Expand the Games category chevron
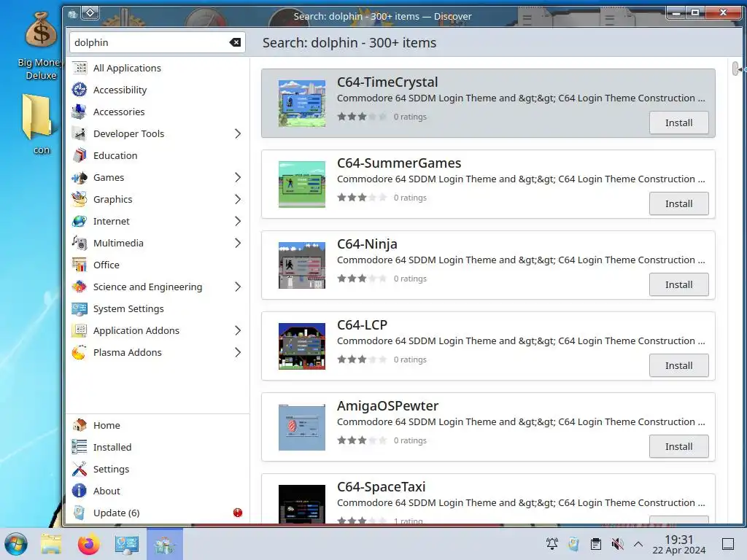The height and width of the screenshot is (560, 747). (x=238, y=178)
